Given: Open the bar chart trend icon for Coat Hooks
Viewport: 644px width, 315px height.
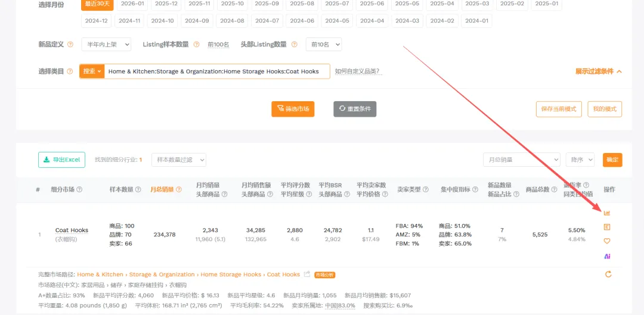Looking at the screenshot, I should [607, 213].
